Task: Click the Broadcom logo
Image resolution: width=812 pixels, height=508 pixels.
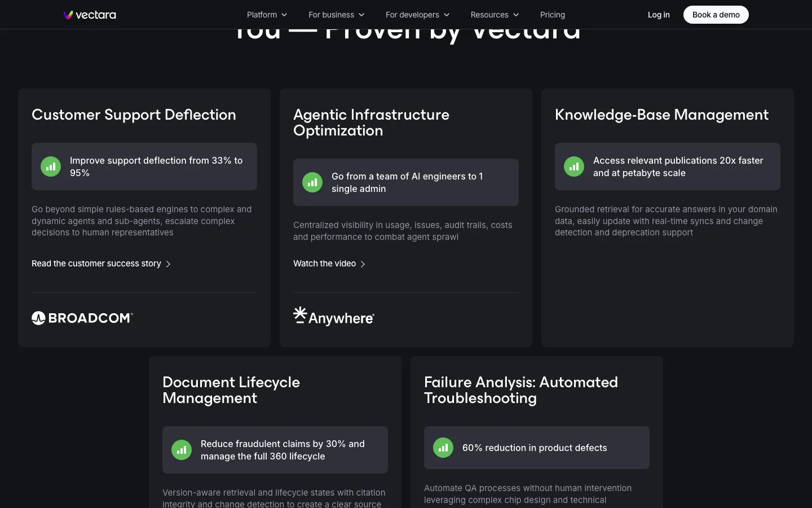Action: (82, 318)
